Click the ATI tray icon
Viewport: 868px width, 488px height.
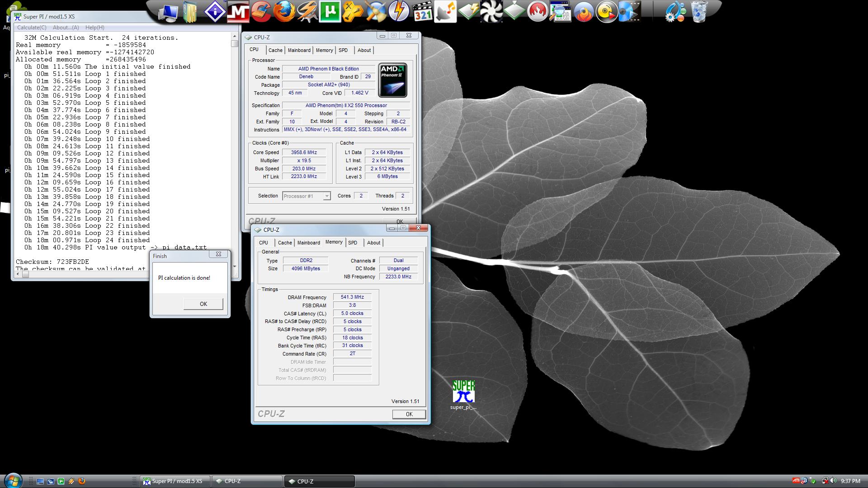(x=796, y=481)
